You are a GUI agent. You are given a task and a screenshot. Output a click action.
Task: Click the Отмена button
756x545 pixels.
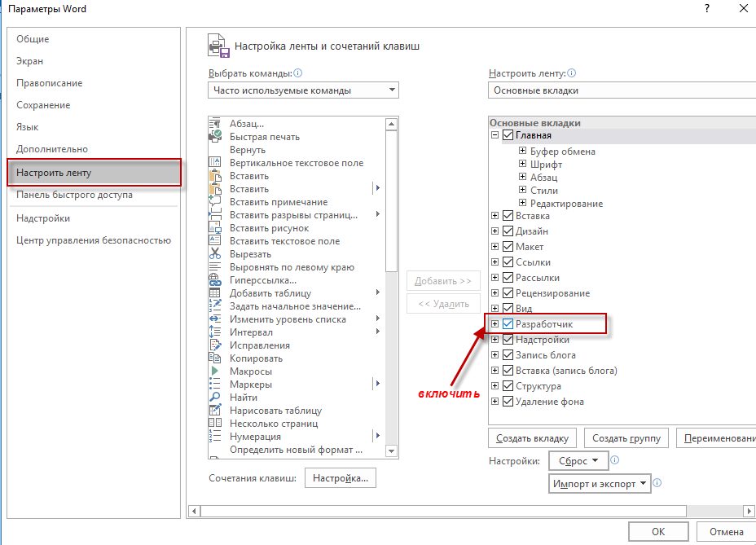coord(726,531)
